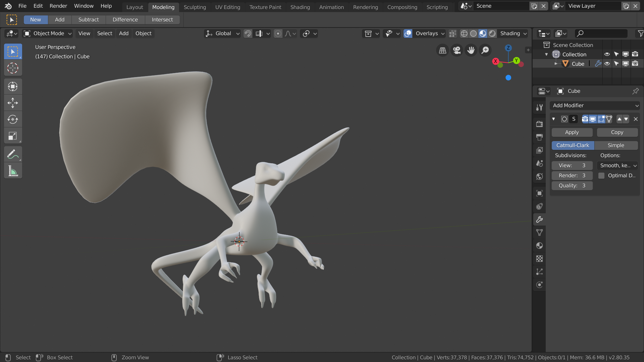
Task: Switch to the UV Editing workspace tab
Action: (228, 7)
